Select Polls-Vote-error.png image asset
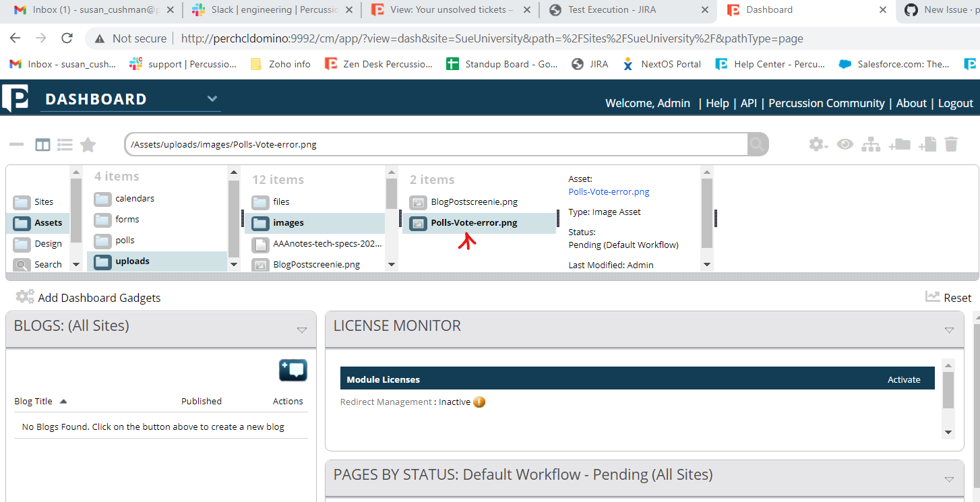 coord(479,223)
